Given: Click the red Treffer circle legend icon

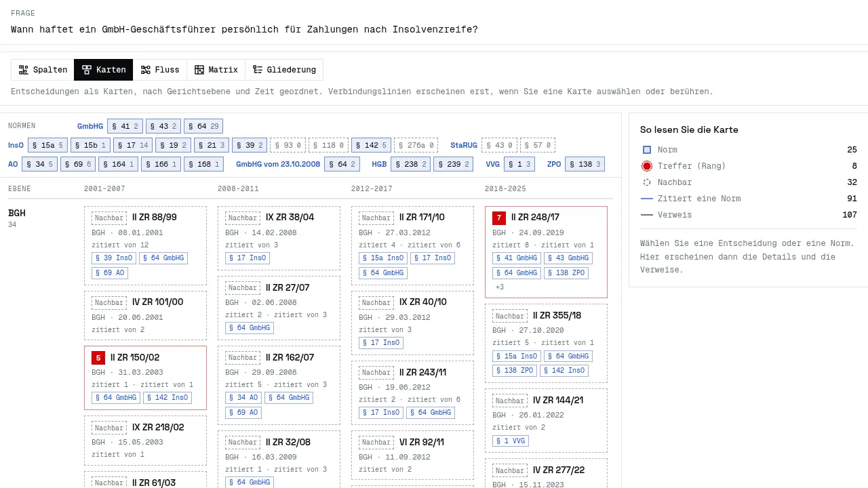Looking at the screenshot, I should pos(647,166).
